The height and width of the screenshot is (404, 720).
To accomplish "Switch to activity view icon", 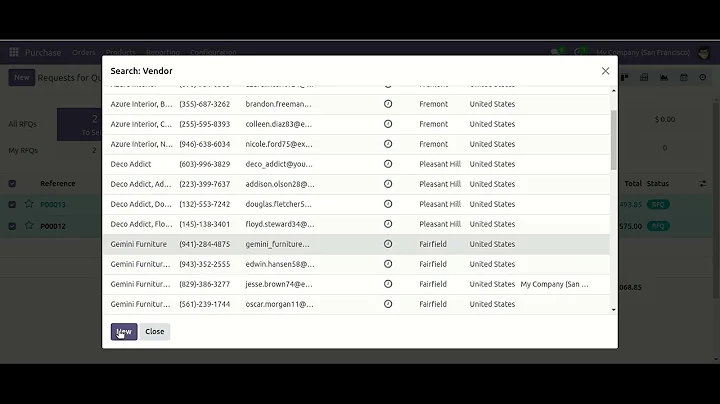I will pyautogui.click(x=703, y=78).
